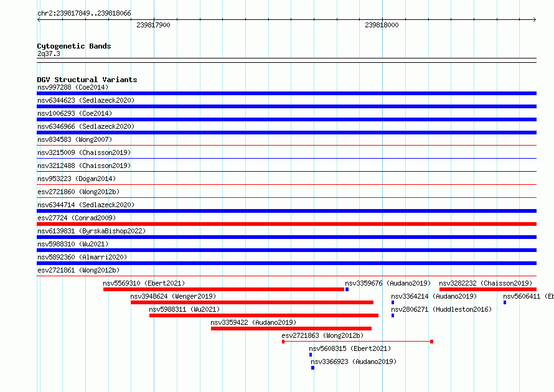Select the nsv6344623 (Sedlazeck2020) label

(86, 100)
